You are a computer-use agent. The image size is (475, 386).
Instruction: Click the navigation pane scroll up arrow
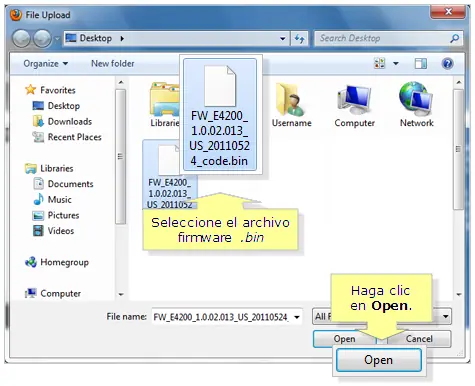[x=121, y=82]
